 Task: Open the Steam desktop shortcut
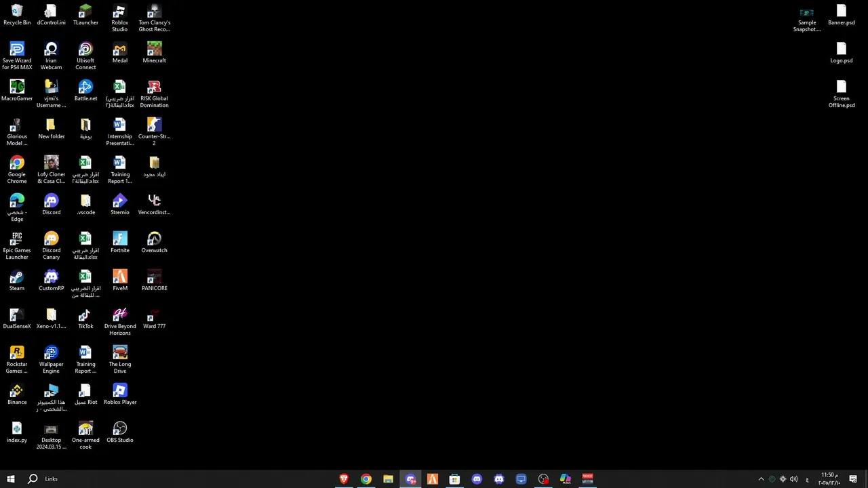17,281
